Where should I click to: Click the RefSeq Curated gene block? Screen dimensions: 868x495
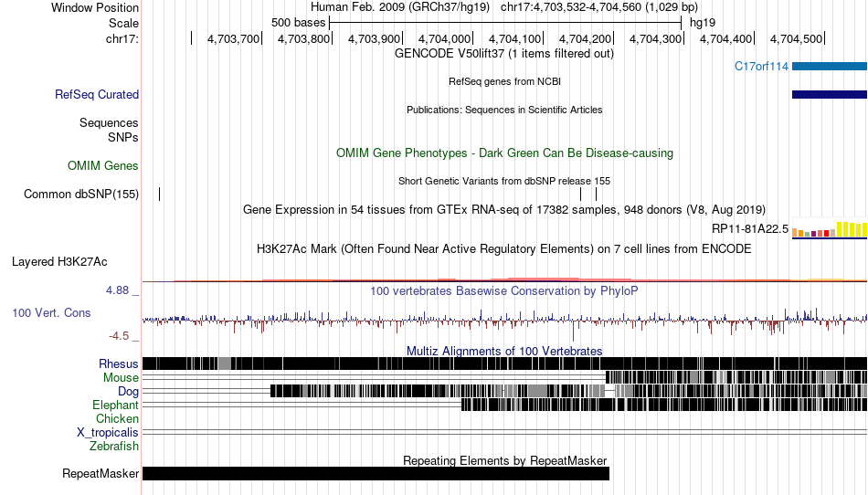point(830,95)
